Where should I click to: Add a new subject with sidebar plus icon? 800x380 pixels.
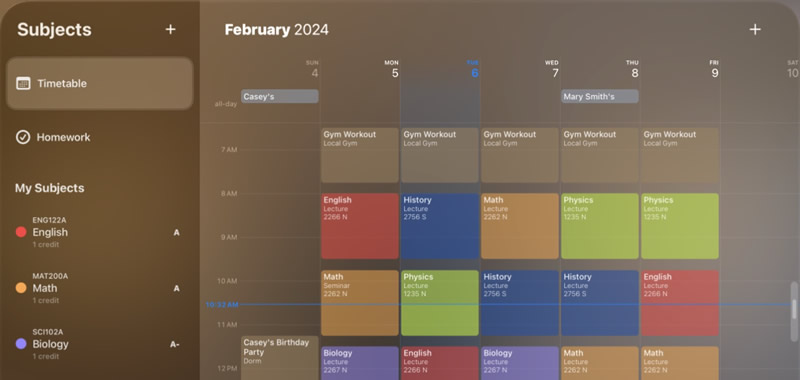170,30
